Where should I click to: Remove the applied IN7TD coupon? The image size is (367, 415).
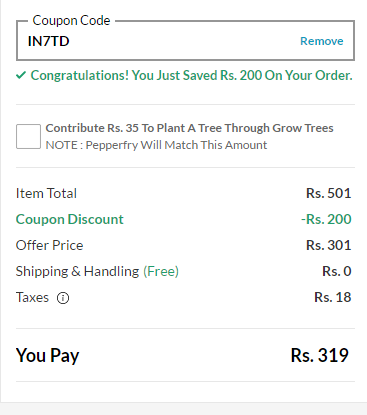click(x=322, y=41)
